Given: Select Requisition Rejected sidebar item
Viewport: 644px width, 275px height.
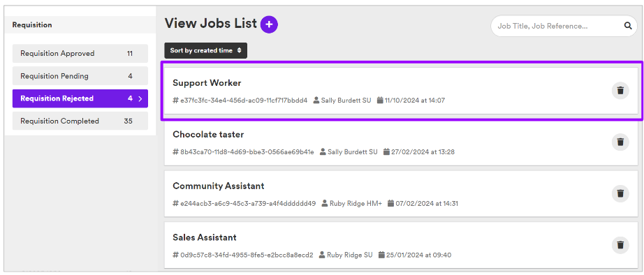Looking at the screenshot, I should (x=80, y=98).
